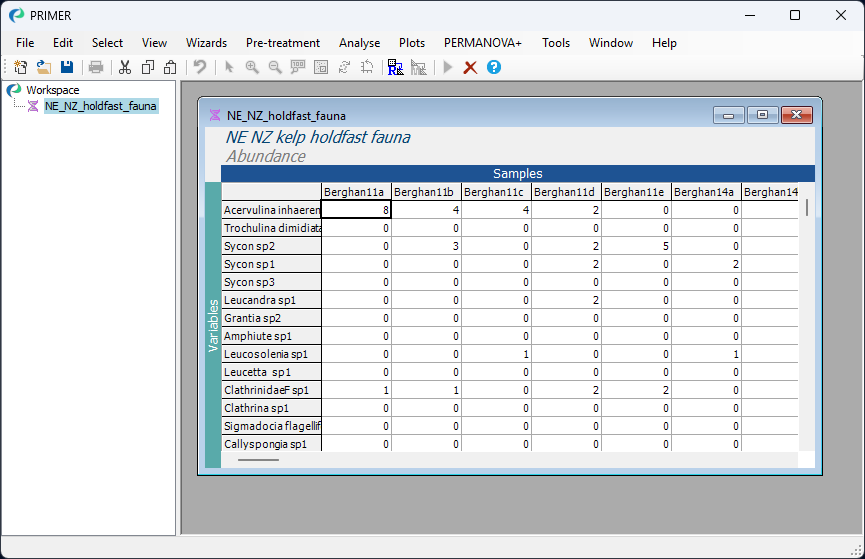Viewport: 865px width, 559px height.
Task: Click the red X stop icon
Action: pyautogui.click(x=470, y=67)
